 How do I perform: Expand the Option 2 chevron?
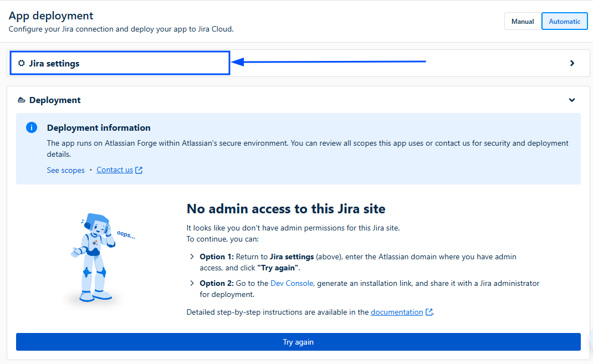coord(192,283)
